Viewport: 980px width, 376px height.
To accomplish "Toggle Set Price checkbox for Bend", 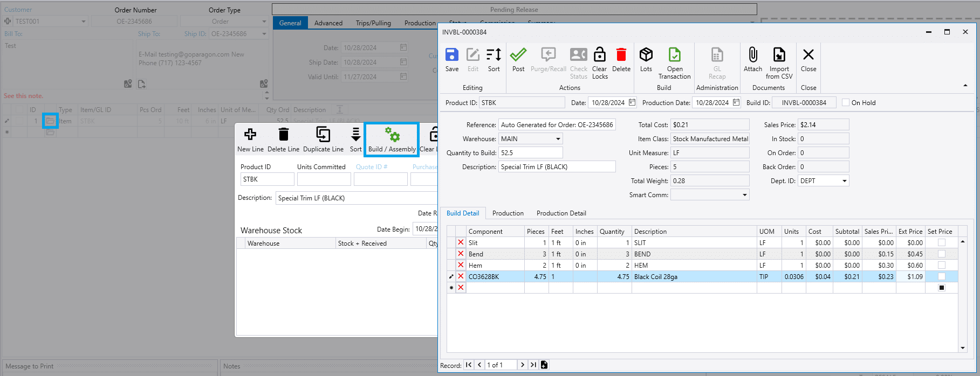I will [942, 254].
